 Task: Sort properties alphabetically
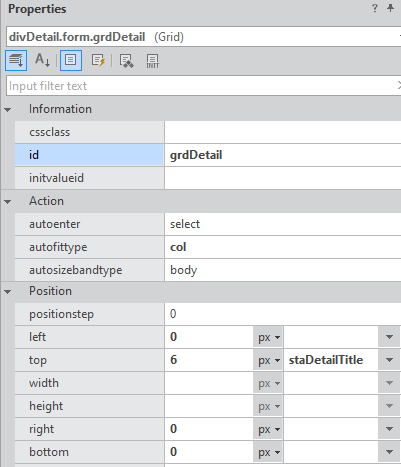click(42, 60)
